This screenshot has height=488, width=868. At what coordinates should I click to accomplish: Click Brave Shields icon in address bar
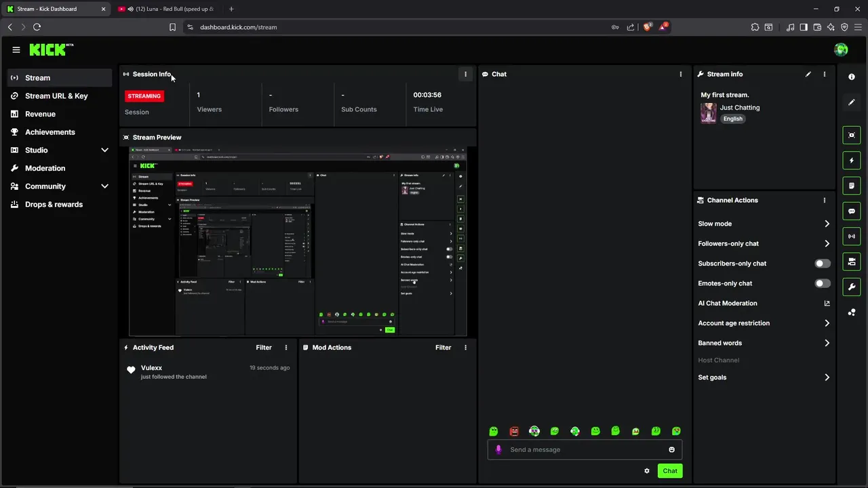pyautogui.click(x=648, y=27)
